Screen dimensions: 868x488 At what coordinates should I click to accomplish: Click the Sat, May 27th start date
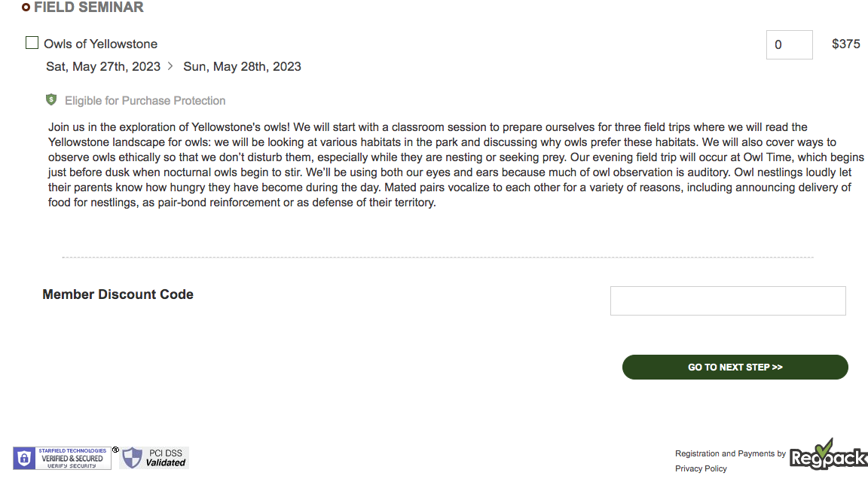pyautogui.click(x=103, y=66)
